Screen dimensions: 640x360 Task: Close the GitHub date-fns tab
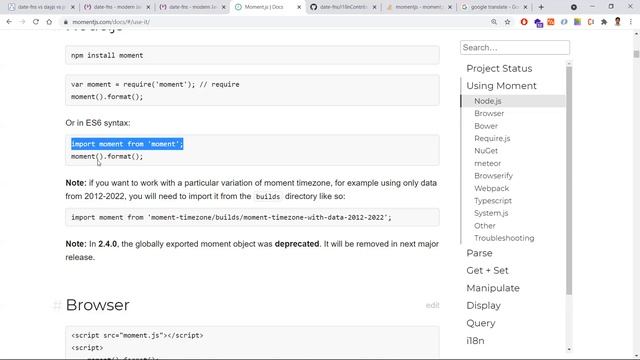pyautogui.click(x=374, y=7)
